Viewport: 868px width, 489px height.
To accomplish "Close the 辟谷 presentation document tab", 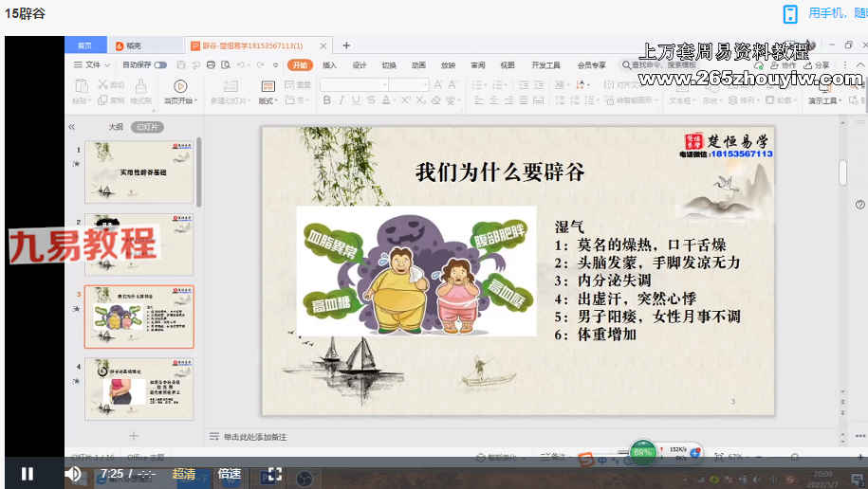I will pos(323,45).
